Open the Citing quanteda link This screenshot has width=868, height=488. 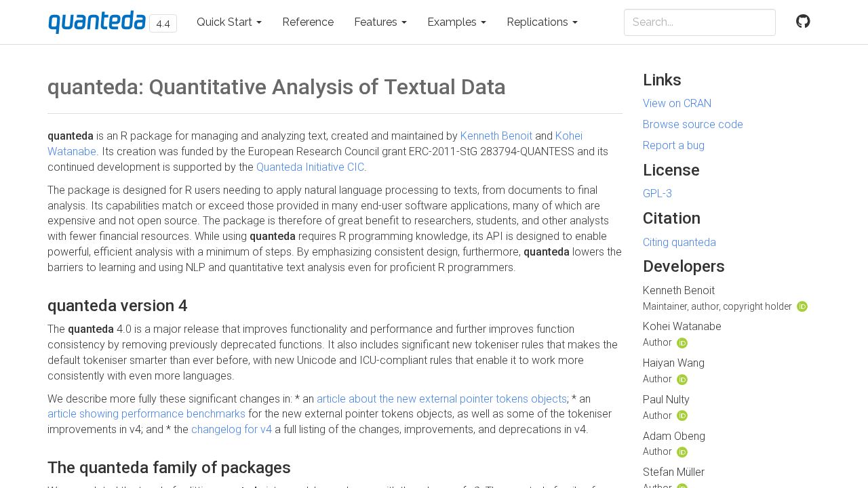(x=679, y=243)
